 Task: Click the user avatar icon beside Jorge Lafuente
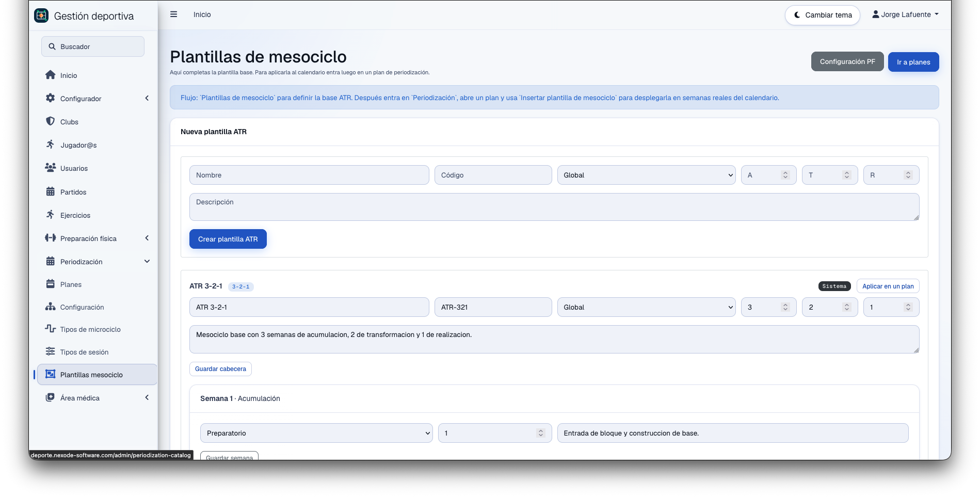coord(876,14)
